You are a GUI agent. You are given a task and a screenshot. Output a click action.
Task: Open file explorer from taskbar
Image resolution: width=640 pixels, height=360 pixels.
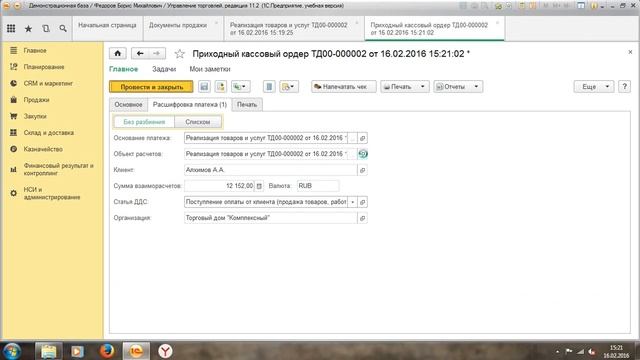click(x=49, y=351)
